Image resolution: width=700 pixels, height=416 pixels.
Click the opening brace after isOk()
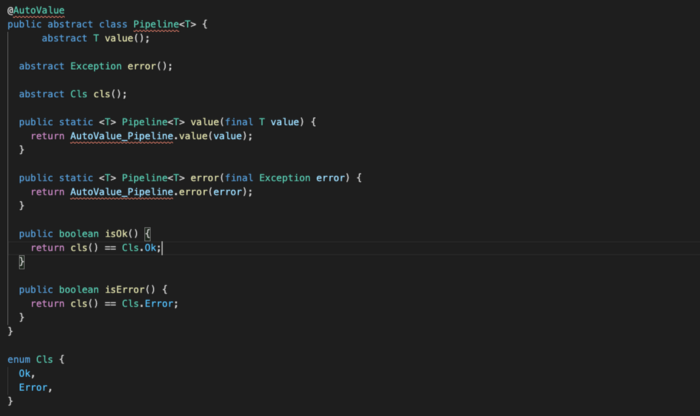click(x=146, y=233)
